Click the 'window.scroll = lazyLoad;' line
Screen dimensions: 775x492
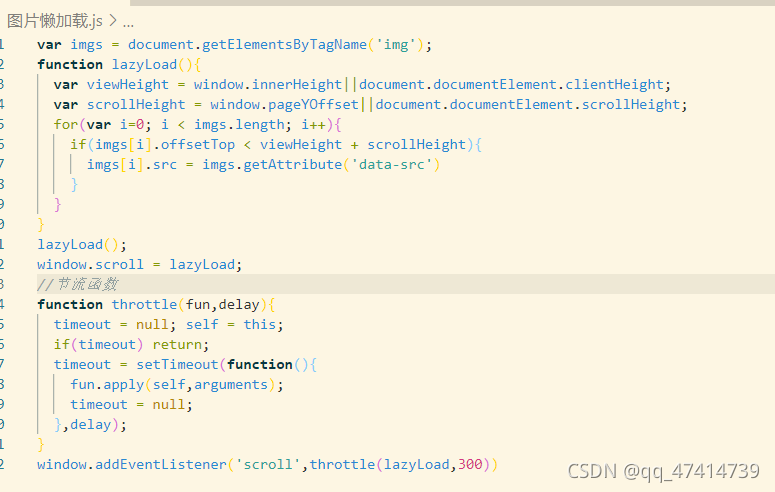tap(139, 265)
